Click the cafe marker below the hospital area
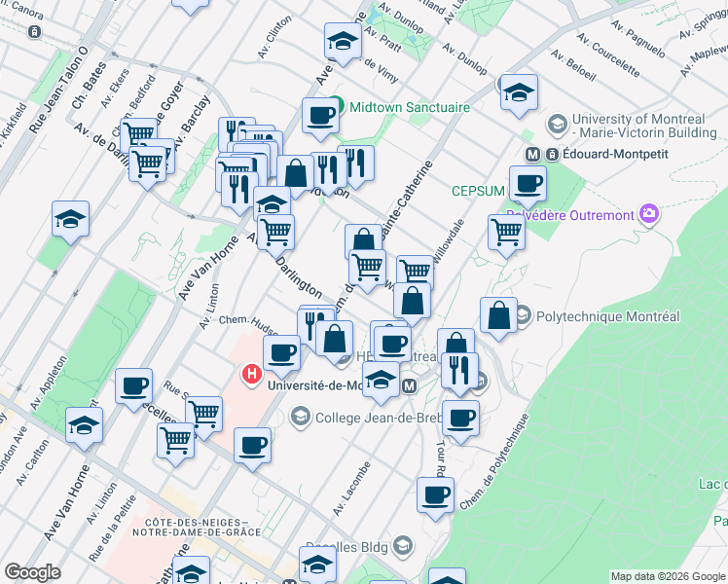This screenshot has height=584, width=728. (253, 447)
